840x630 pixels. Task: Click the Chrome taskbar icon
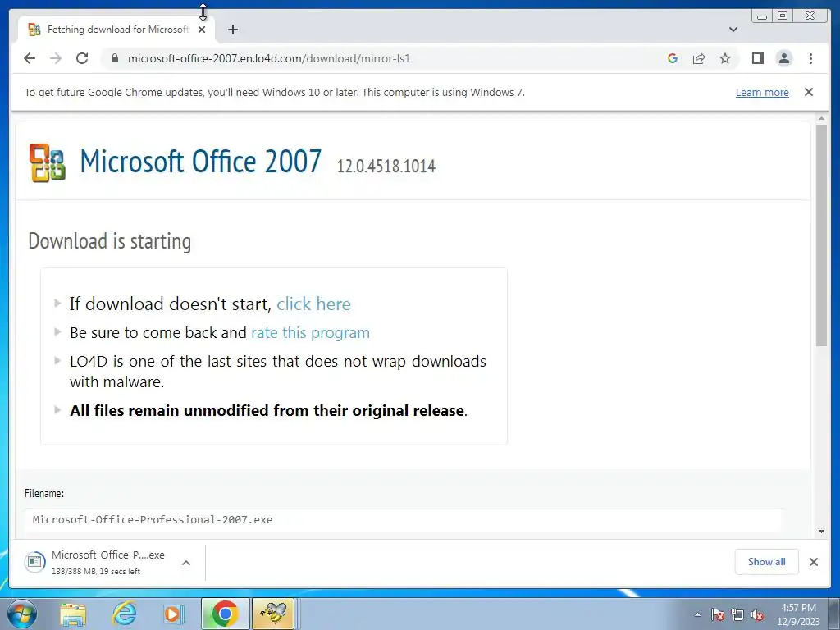(x=225, y=614)
